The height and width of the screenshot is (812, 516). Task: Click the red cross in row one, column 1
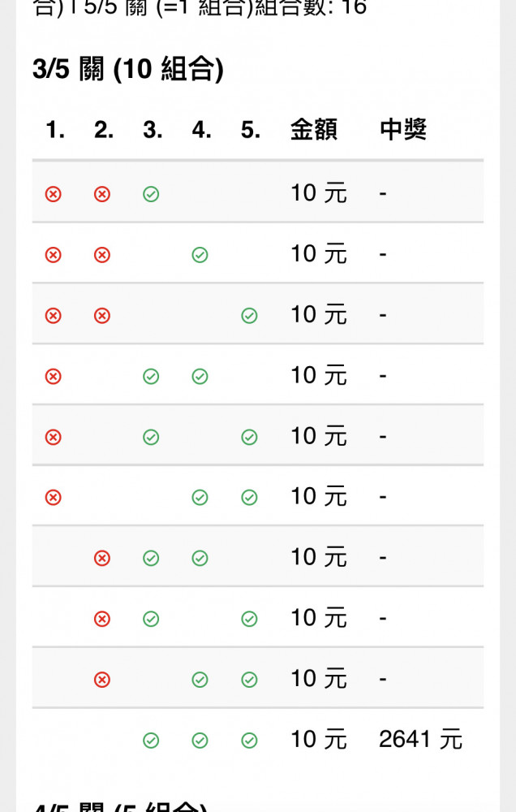click(54, 194)
